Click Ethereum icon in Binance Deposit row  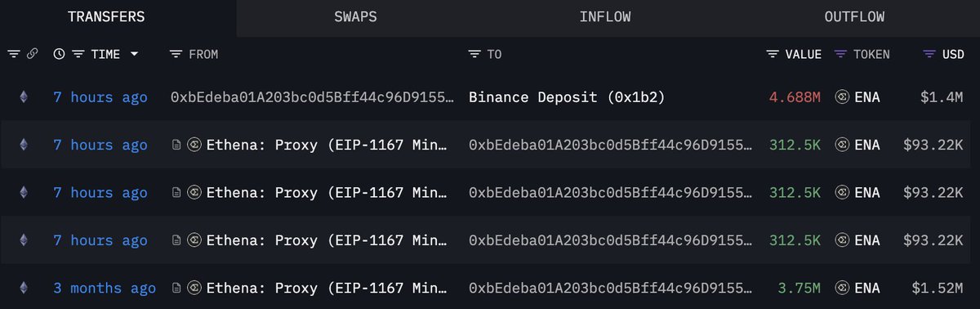23,97
